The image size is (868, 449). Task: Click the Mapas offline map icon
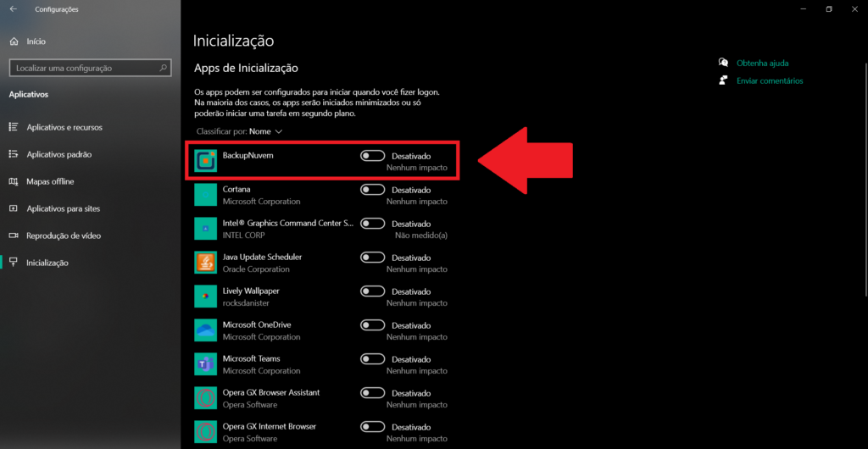14,181
